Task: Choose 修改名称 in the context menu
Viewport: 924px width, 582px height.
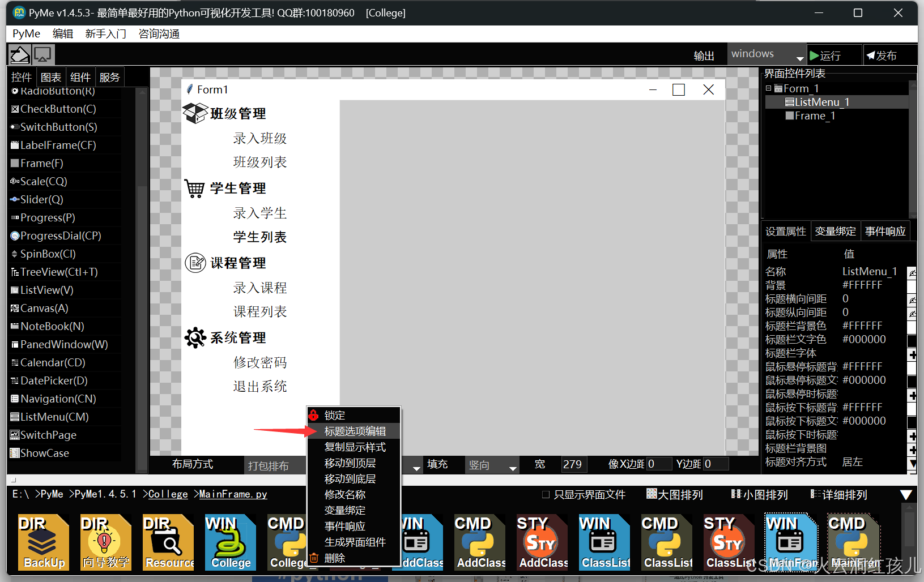Action: [x=354, y=494]
